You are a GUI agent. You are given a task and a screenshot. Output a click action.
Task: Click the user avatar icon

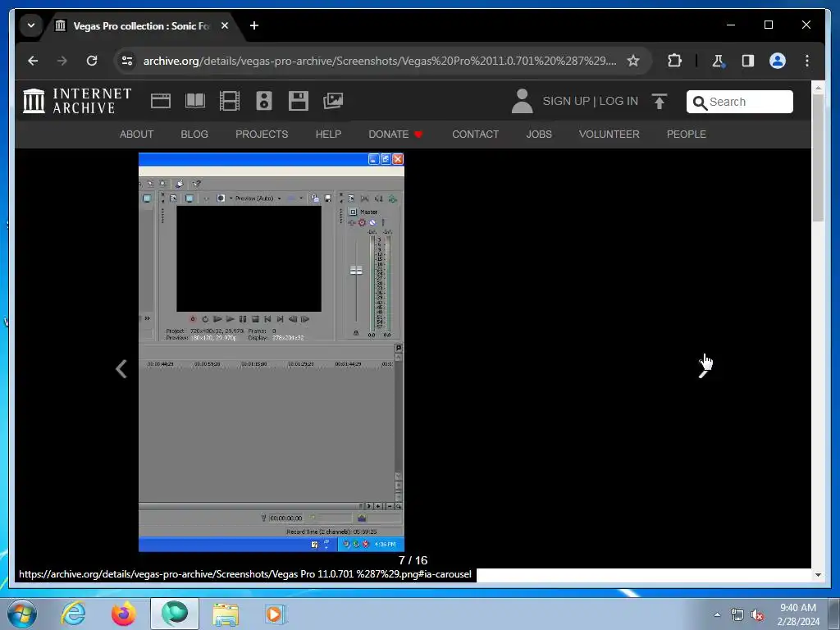(x=522, y=101)
